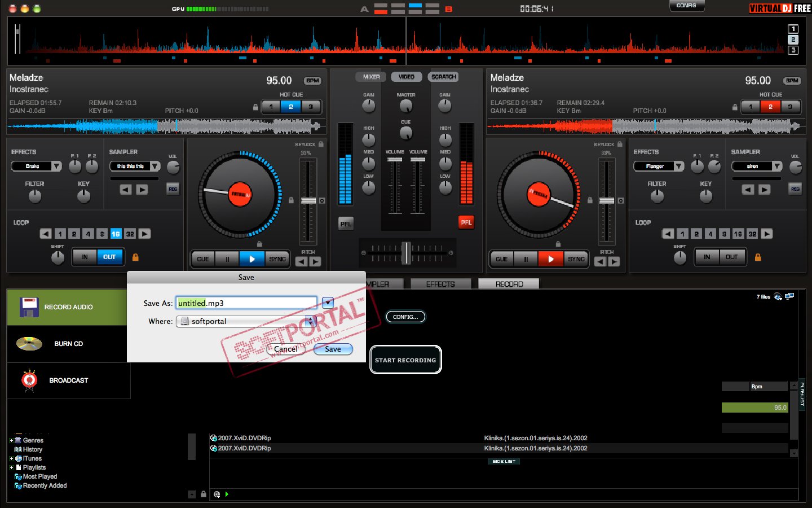812x508 pixels.
Task: Click right deck loop double arrow
Action: point(767,234)
